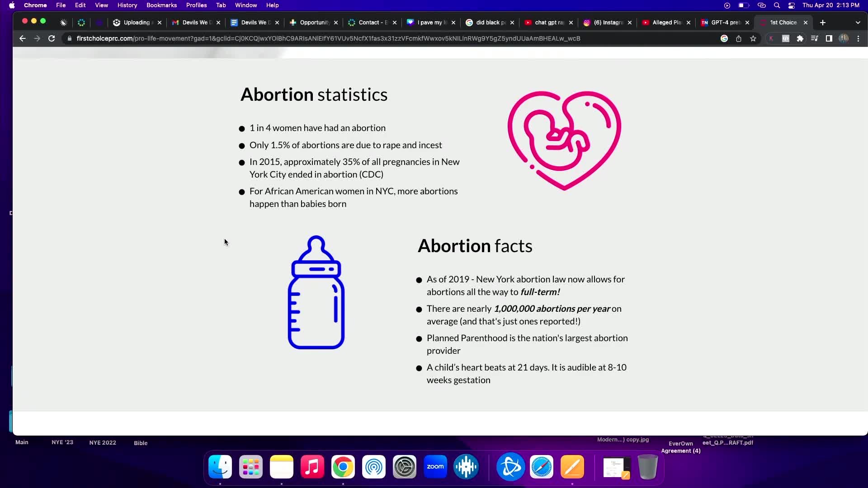
Task: Switch to the Instagram tab
Action: click(x=606, y=23)
